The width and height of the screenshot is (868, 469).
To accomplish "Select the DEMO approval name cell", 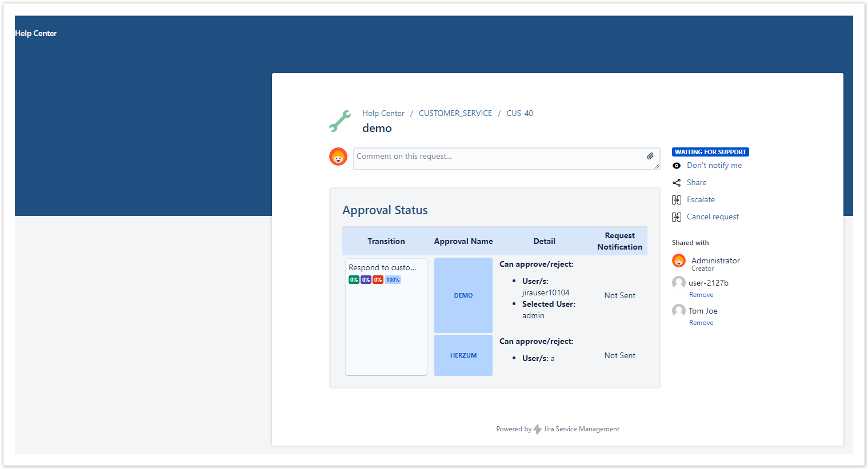I will pyautogui.click(x=463, y=295).
